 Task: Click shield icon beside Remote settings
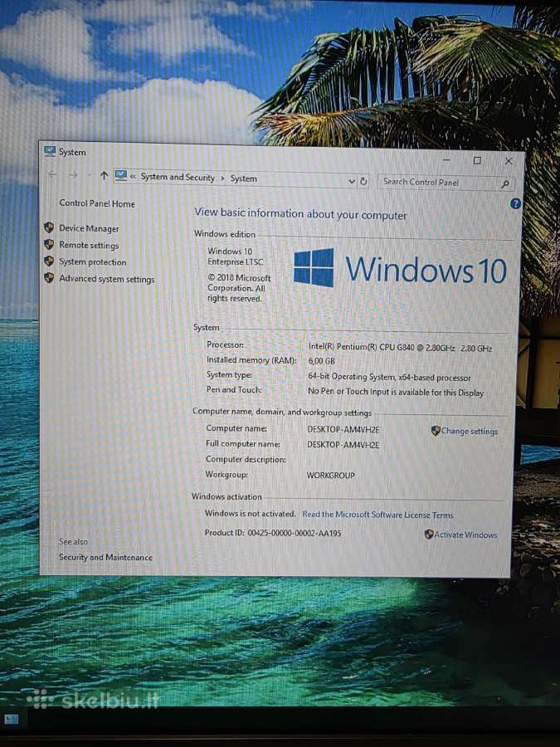coord(49,244)
